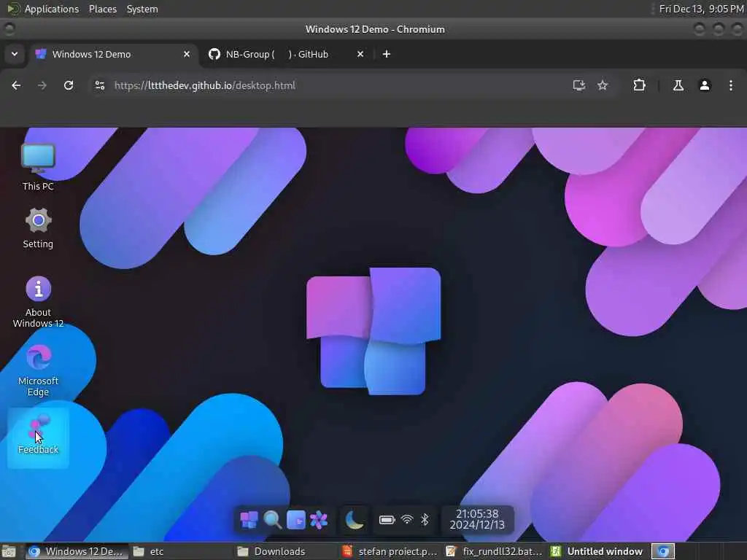Open the widgets panel icon in dock
This screenshot has height=560, width=747.
click(x=295, y=519)
